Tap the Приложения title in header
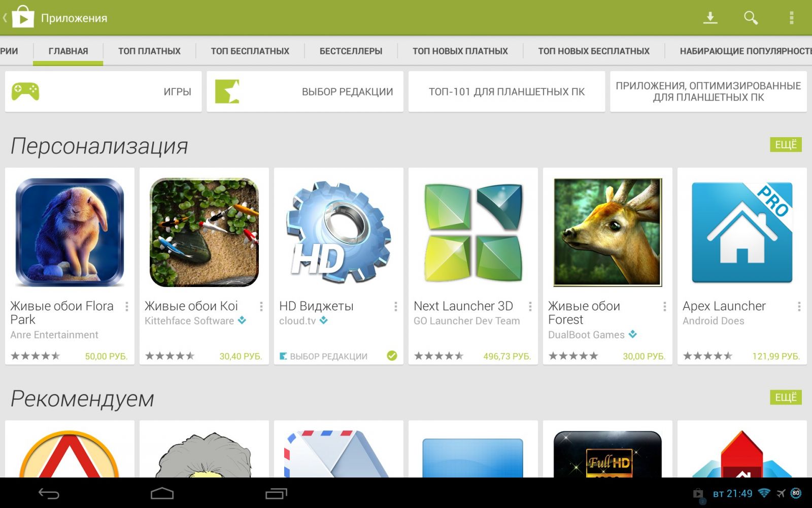The width and height of the screenshot is (812, 508). click(74, 18)
